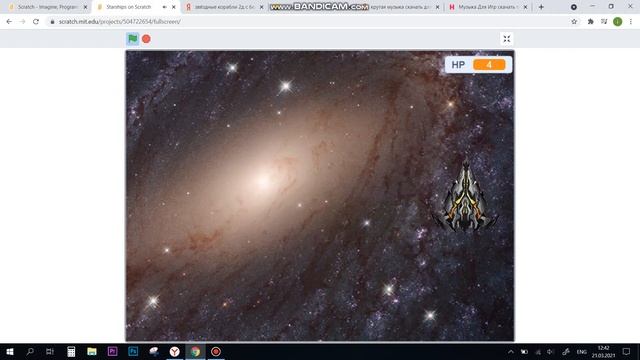The height and width of the screenshot is (360, 640).
Task: Click the red stop button
Action: point(146,39)
